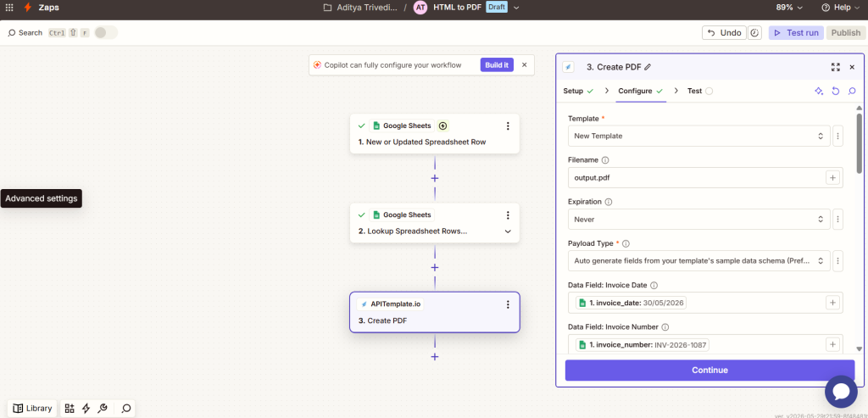868x418 pixels.
Task: Click the APITemplate.io app badge
Action: click(x=391, y=304)
